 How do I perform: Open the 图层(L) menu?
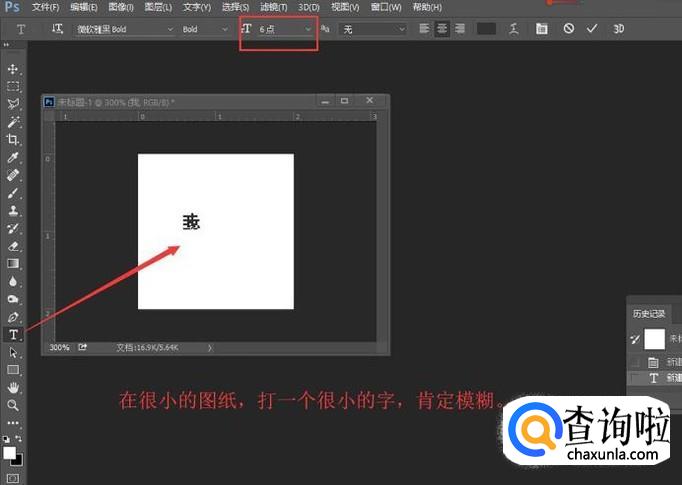[x=158, y=7]
